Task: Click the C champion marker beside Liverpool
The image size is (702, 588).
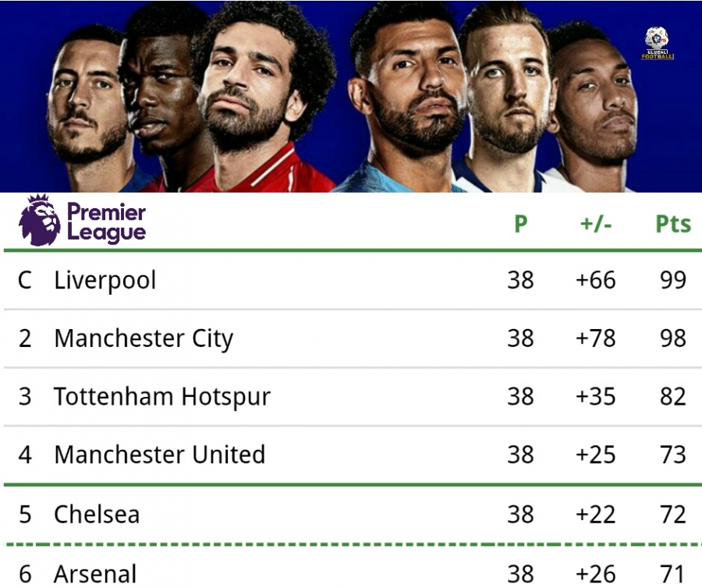Action: [x=25, y=280]
